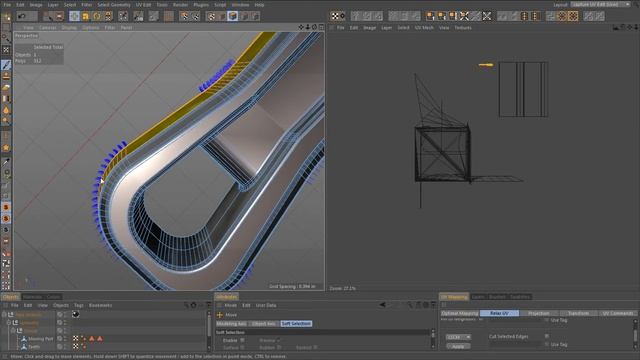Open the Cameras menu in perspective viewport
The height and width of the screenshot is (360, 640).
pyautogui.click(x=48, y=28)
